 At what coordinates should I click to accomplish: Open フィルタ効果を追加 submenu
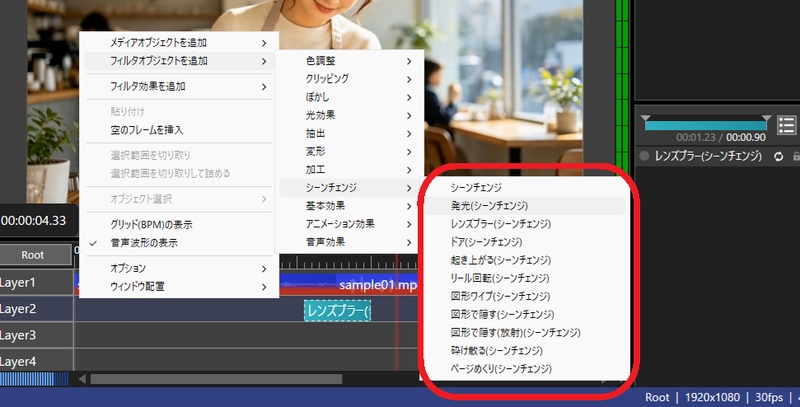[x=179, y=87]
